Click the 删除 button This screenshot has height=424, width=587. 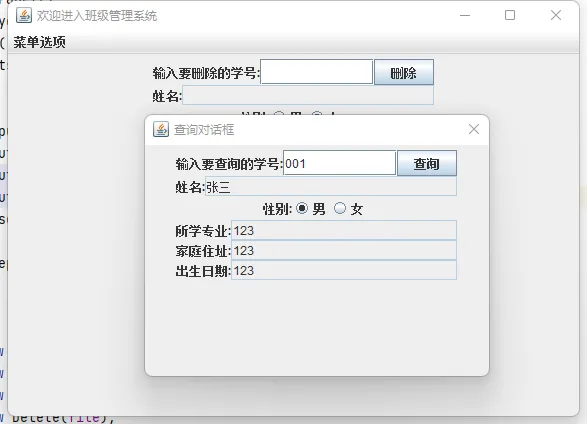[404, 72]
